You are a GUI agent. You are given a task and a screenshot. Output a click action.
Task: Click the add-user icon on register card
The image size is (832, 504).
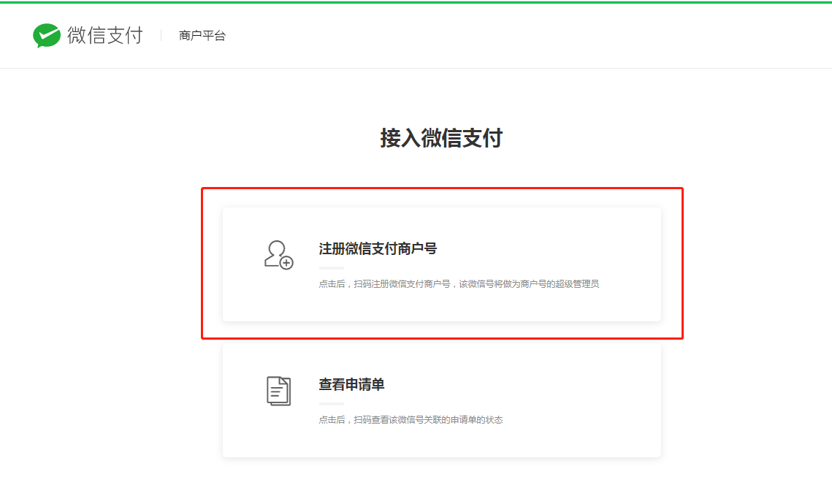point(278,255)
